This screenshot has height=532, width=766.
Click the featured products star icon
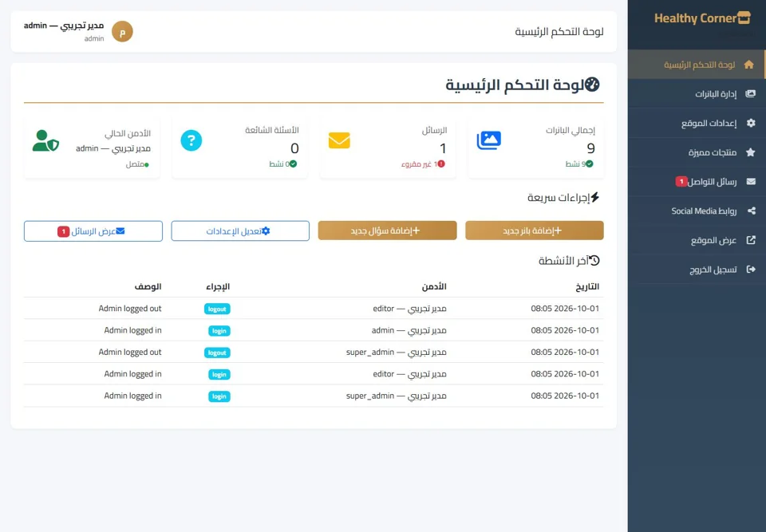coord(750,152)
